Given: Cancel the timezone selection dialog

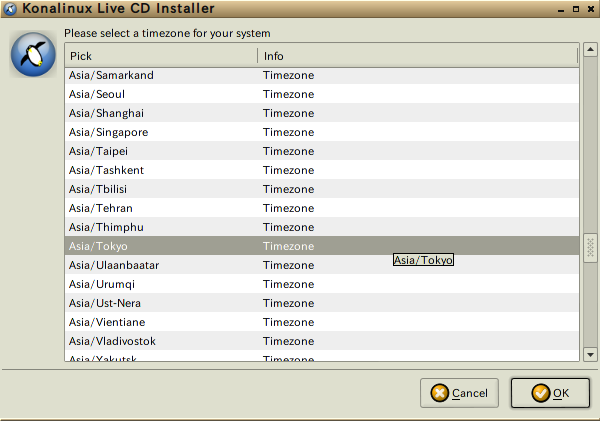Looking at the screenshot, I should 459,393.
